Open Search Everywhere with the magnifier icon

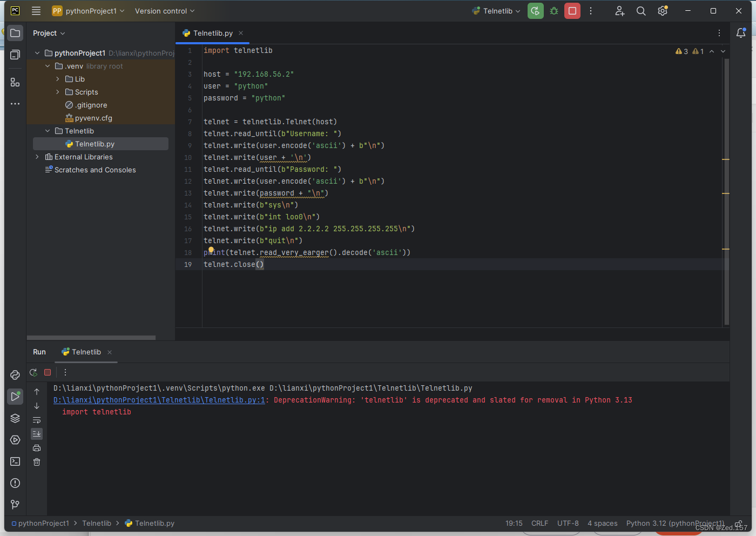(641, 11)
